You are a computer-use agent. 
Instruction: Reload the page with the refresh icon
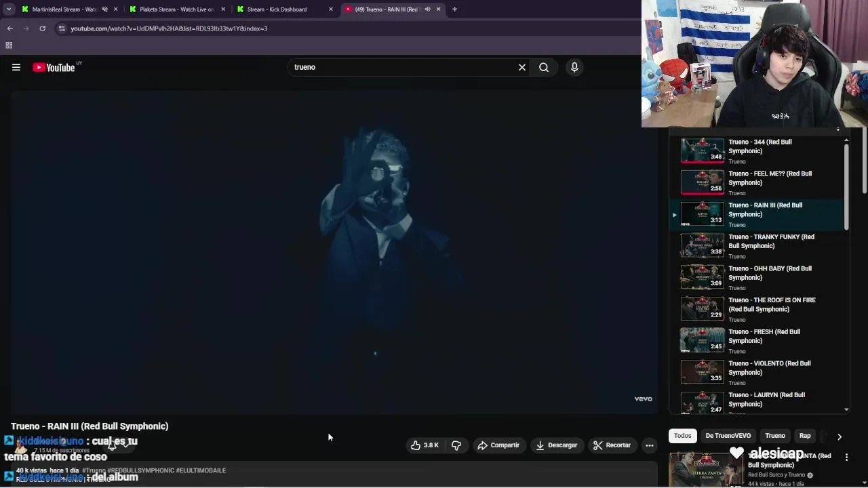(42, 28)
